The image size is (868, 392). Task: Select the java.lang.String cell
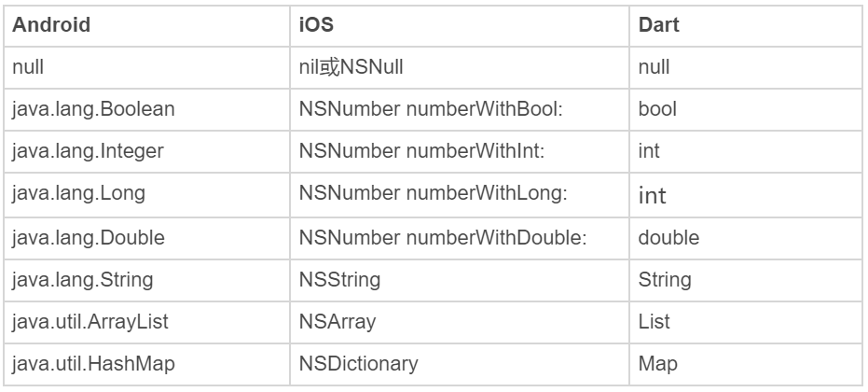click(x=84, y=279)
